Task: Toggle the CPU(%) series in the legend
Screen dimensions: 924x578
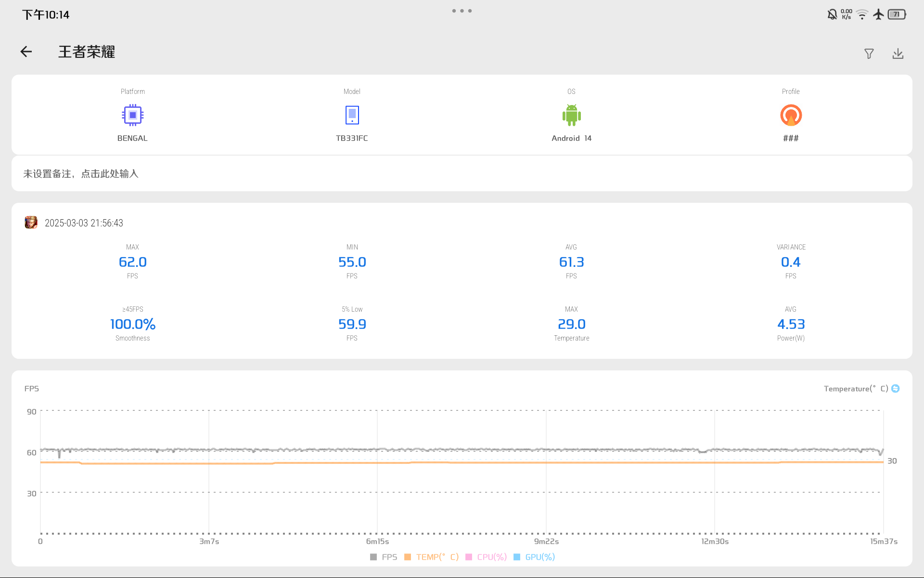Action: pyautogui.click(x=486, y=557)
